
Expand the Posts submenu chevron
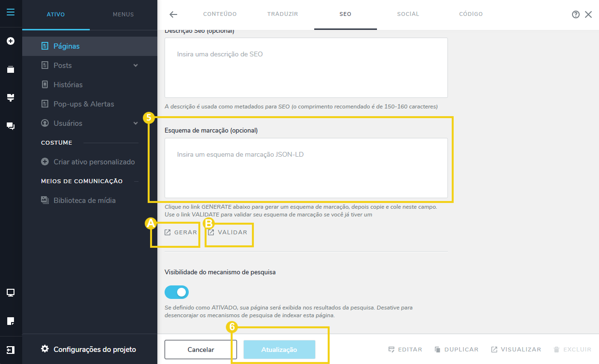(136, 66)
